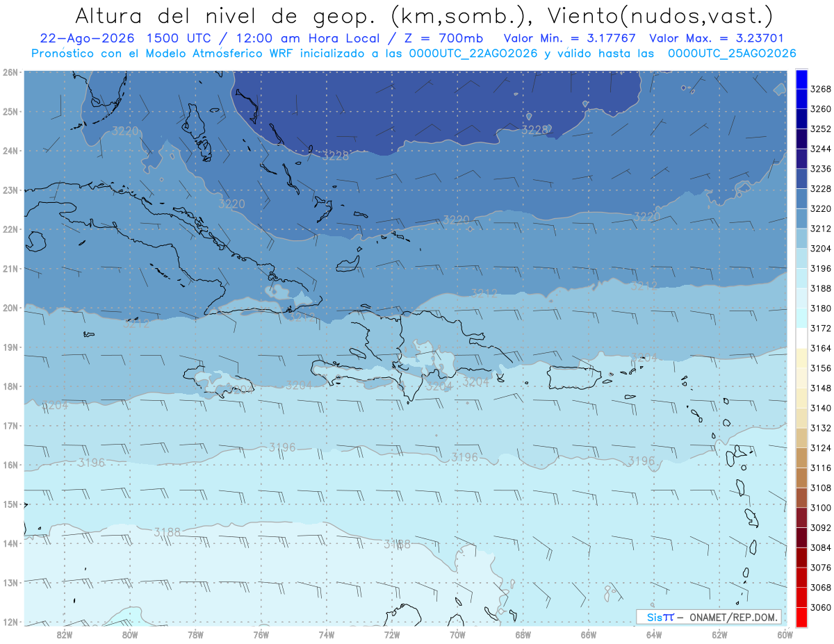Click the colorbar scale label 3124
The height and width of the screenshot is (644, 834).
(821, 447)
